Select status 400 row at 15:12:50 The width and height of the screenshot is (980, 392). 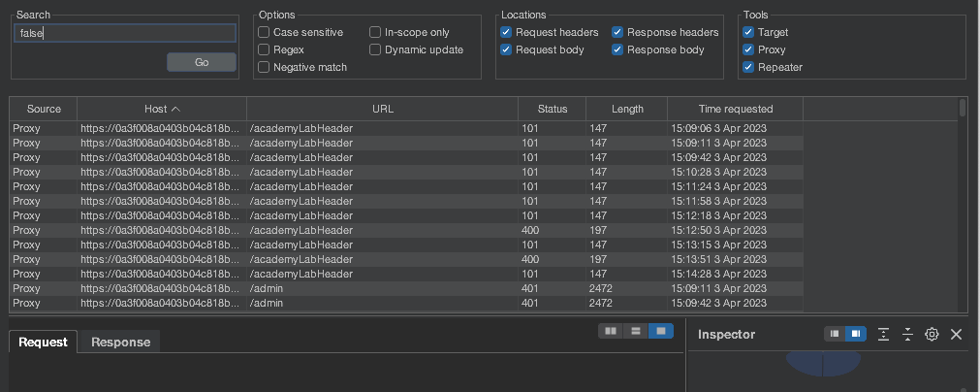tap(406, 230)
